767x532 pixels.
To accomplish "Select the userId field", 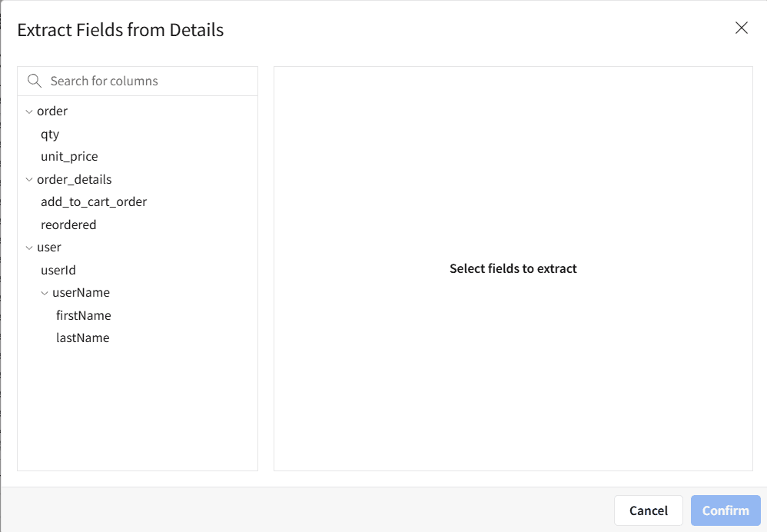I will [58, 270].
